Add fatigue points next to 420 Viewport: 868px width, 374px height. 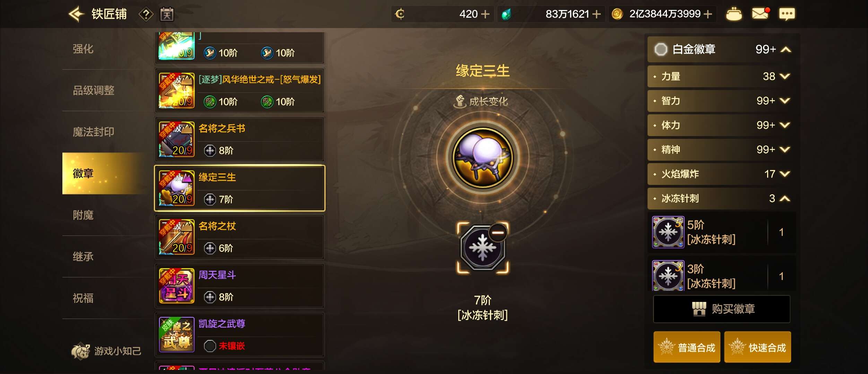[485, 14]
